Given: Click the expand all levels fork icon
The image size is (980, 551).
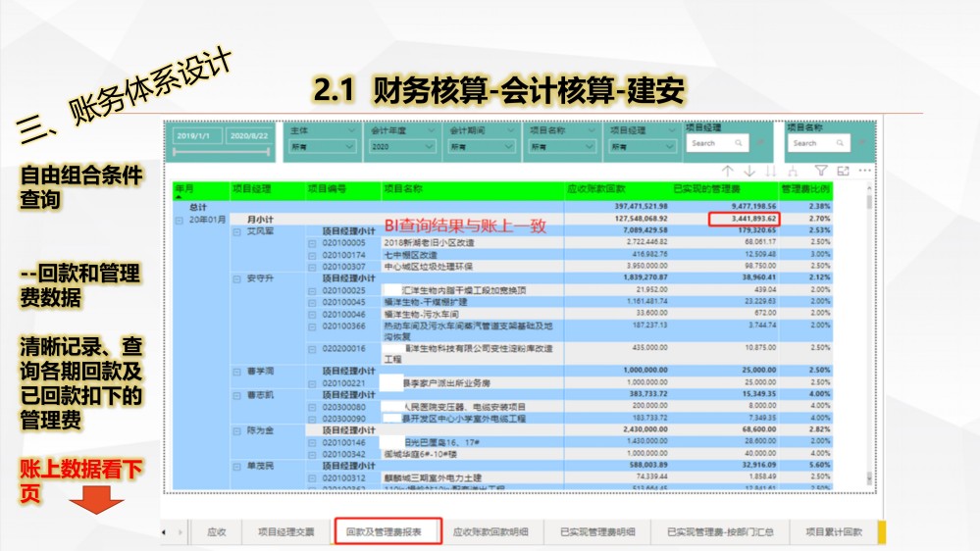Looking at the screenshot, I should [x=793, y=171].
